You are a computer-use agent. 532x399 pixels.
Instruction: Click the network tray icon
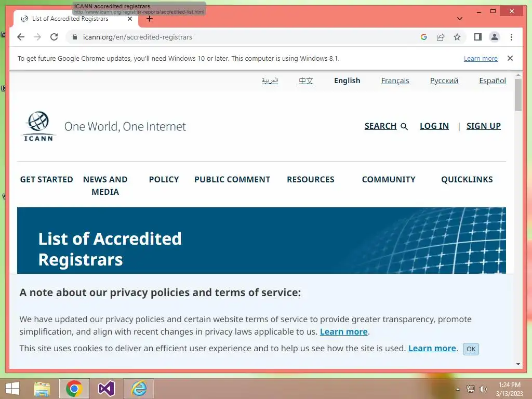470,389
